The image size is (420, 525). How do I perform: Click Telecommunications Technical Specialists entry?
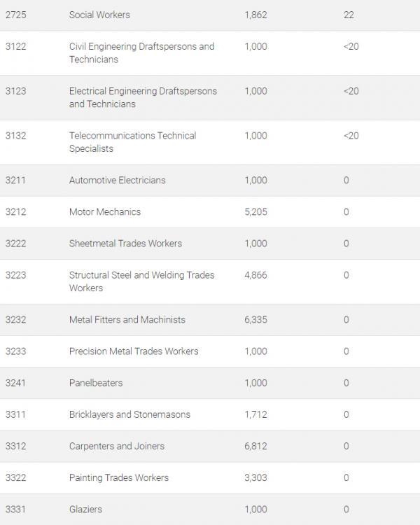[x=132, y=141]
